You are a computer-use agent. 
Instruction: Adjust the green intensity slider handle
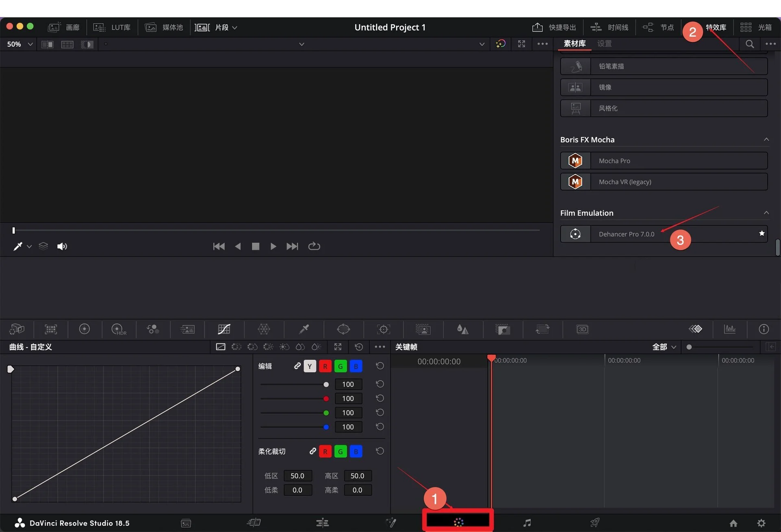click(x=326, y=413)
